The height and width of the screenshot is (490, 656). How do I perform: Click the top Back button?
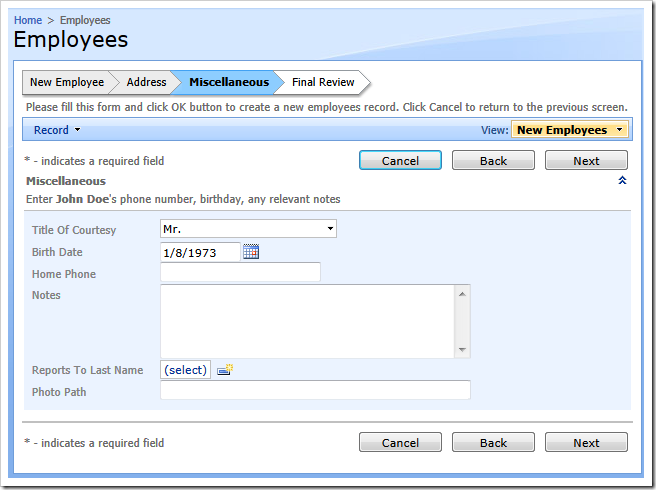pos(493,160)
